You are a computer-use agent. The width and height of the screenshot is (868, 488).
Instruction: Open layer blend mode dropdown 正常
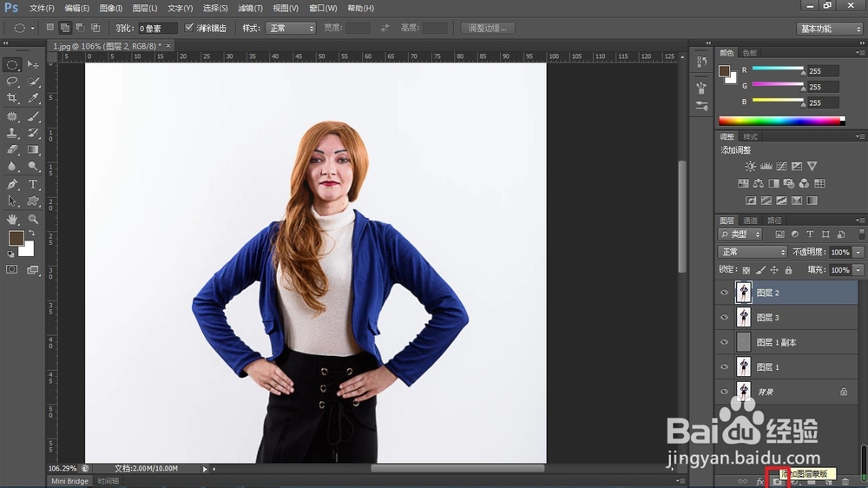pos(753,252)
